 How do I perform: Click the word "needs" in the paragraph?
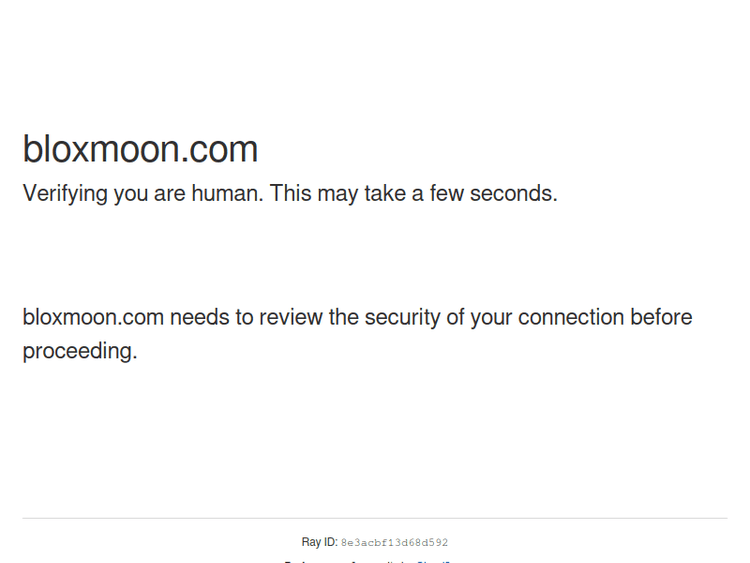coord(199,318)
